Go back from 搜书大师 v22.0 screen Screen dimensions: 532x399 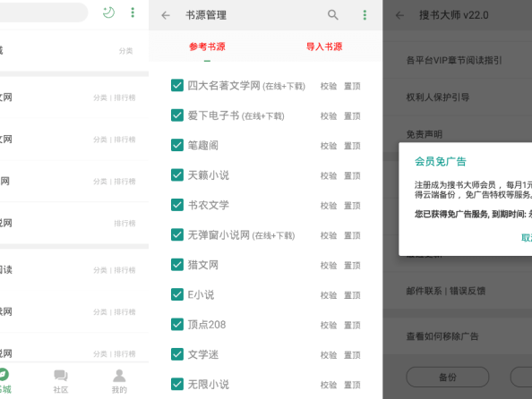(x=399, y=15)
